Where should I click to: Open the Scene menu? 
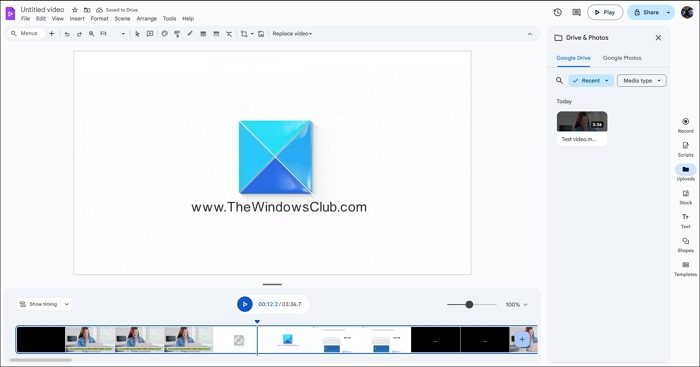tap(122, 19)
